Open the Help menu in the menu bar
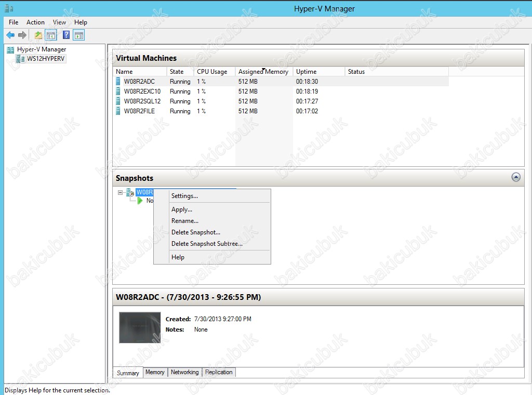The image size is (532, 395). click(x=81, y=22)
